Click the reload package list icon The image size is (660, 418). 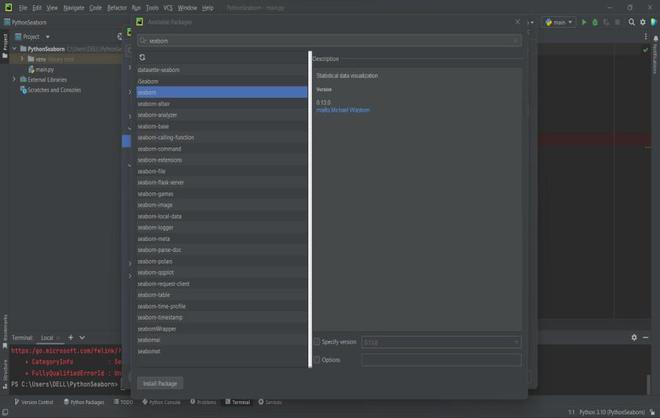(x=142, y=57)
